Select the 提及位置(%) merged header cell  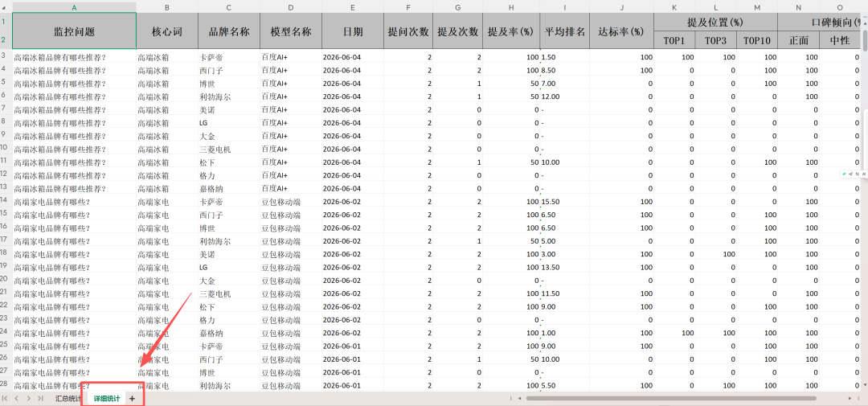[x=716, y=23]
